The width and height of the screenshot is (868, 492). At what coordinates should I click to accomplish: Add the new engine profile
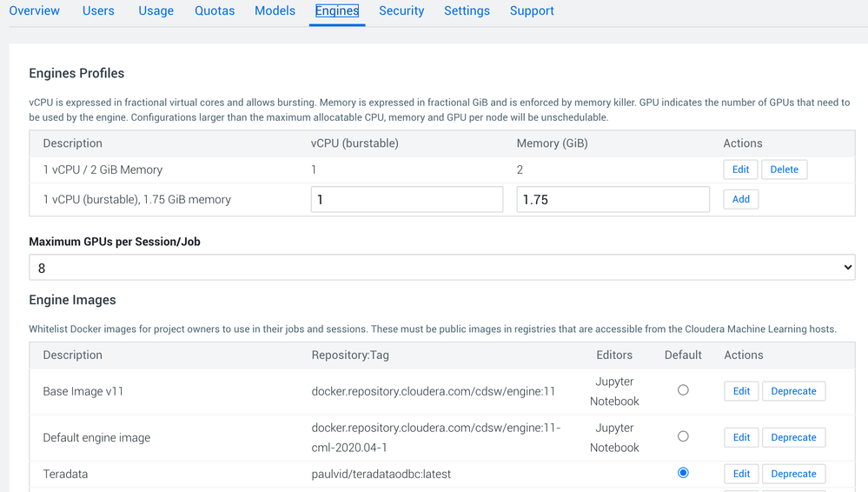click(x=740, y=199)
